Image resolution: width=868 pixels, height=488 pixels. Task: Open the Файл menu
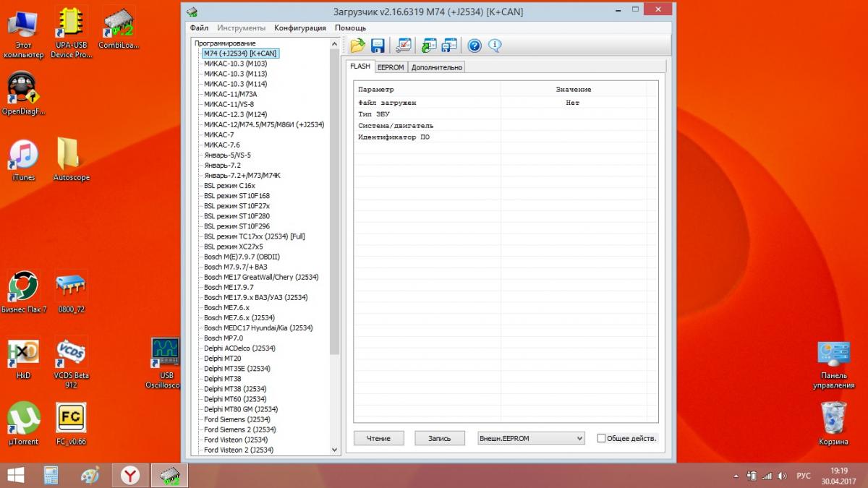point(199,27)
